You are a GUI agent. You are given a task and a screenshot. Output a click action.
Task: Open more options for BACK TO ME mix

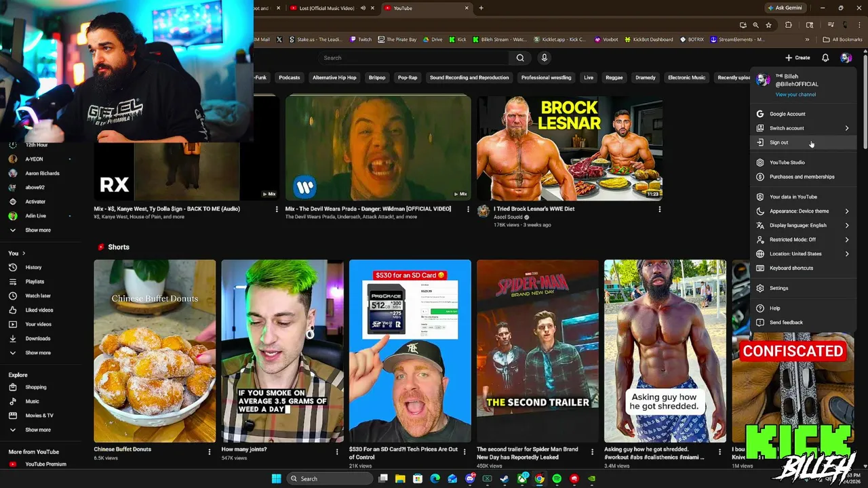click(277, 209)
